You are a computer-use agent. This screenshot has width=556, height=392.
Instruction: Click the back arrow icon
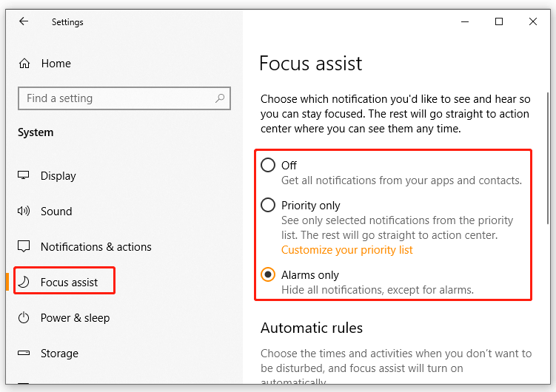[x=24, y=21]
